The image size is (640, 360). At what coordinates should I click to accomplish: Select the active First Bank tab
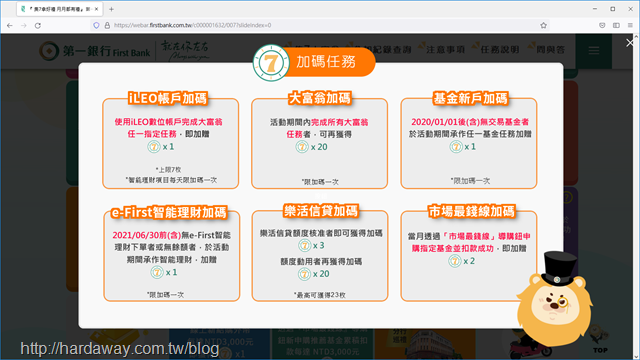click(x=60, y=9)
